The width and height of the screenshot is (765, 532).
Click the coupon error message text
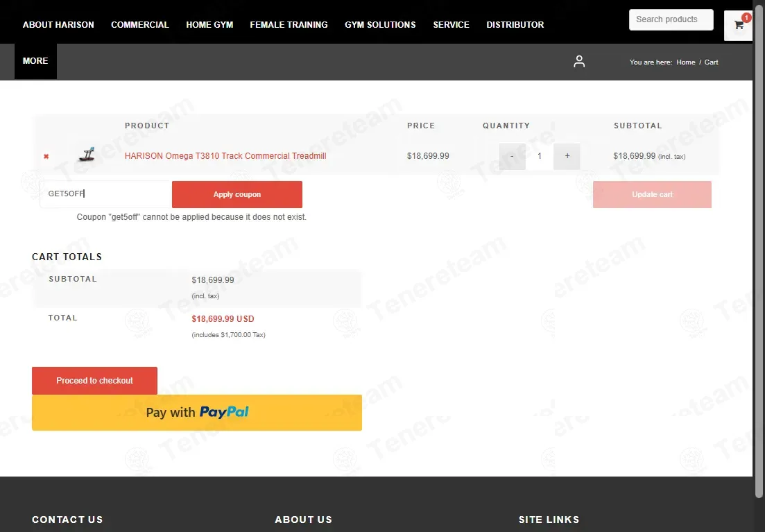(x=191, y=216)
